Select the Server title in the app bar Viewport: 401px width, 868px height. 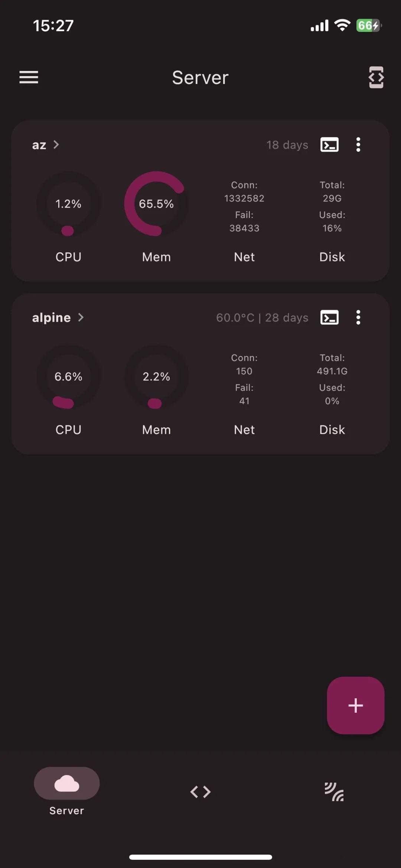[200, 78]
